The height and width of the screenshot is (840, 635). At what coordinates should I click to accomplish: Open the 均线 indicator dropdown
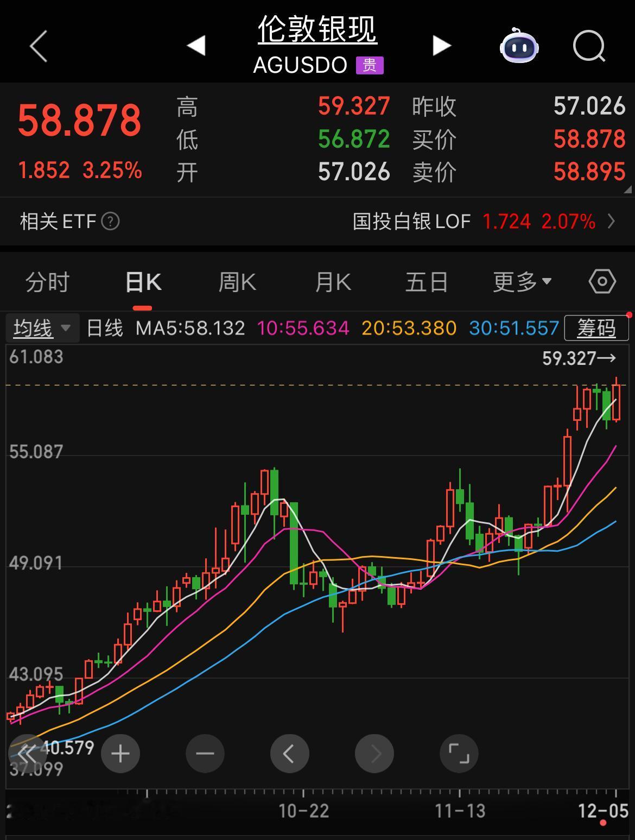(x=42, y=327)
